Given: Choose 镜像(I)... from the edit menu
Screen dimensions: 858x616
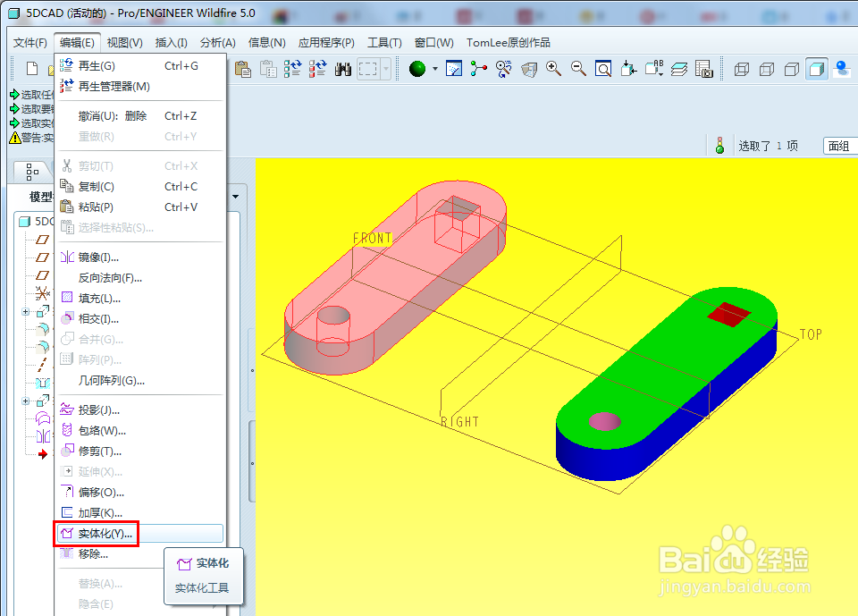Looking at the screenshot, I should tap(141, 257).
